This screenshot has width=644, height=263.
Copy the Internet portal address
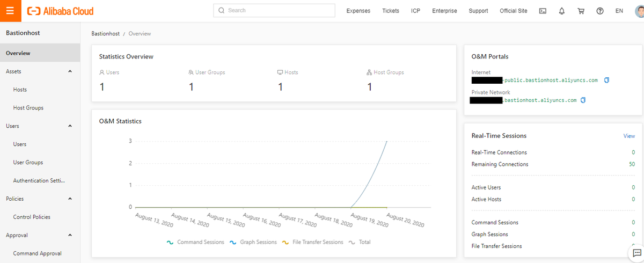(x=607, y=81)
